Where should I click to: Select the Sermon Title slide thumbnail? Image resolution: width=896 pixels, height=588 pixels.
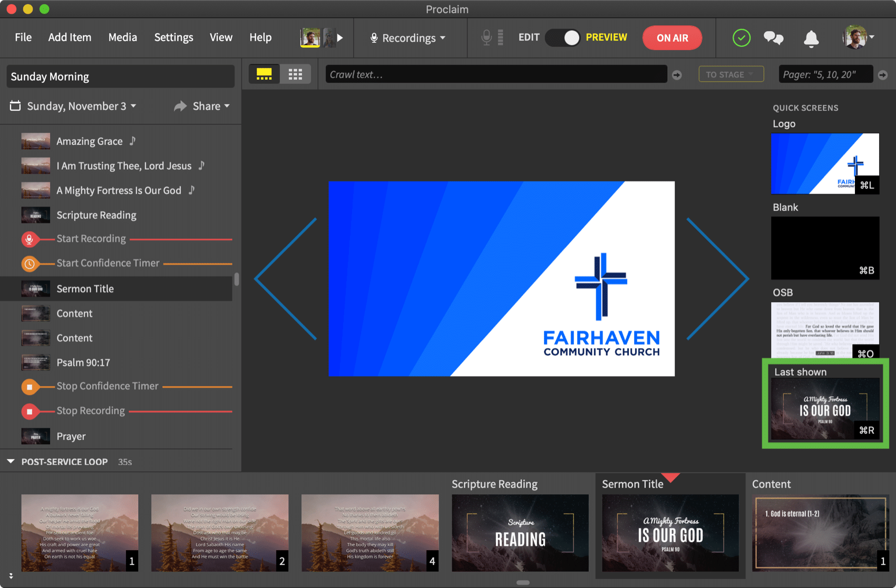[670, 533]
